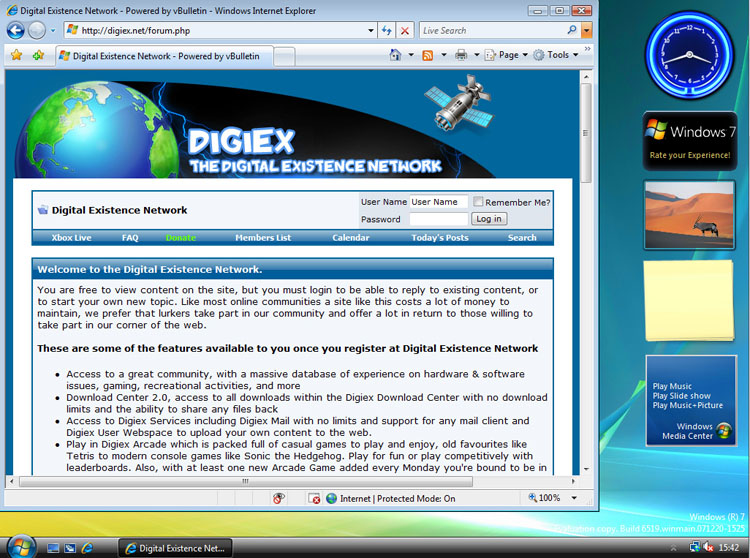
Task: Open the search provider dropdown
Action: (x=586, y=31)
